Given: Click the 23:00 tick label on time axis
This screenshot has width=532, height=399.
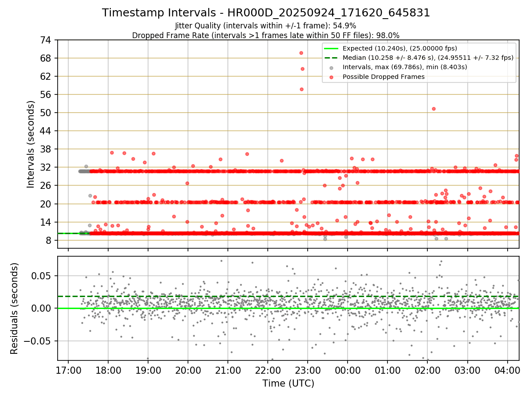Looking at the screenshot, I should [308, 371].
